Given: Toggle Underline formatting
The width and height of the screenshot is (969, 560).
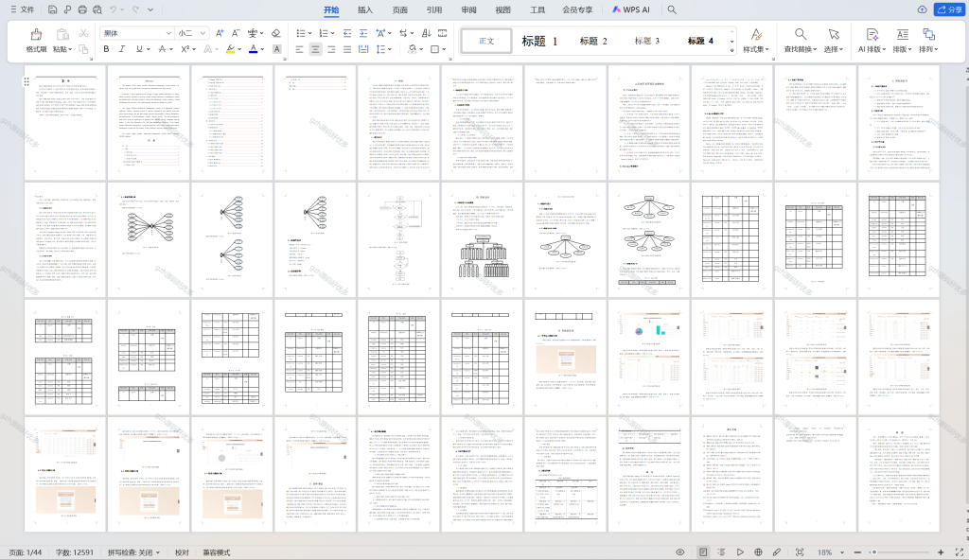Looking at the screenshot, I should click(139, 49).
